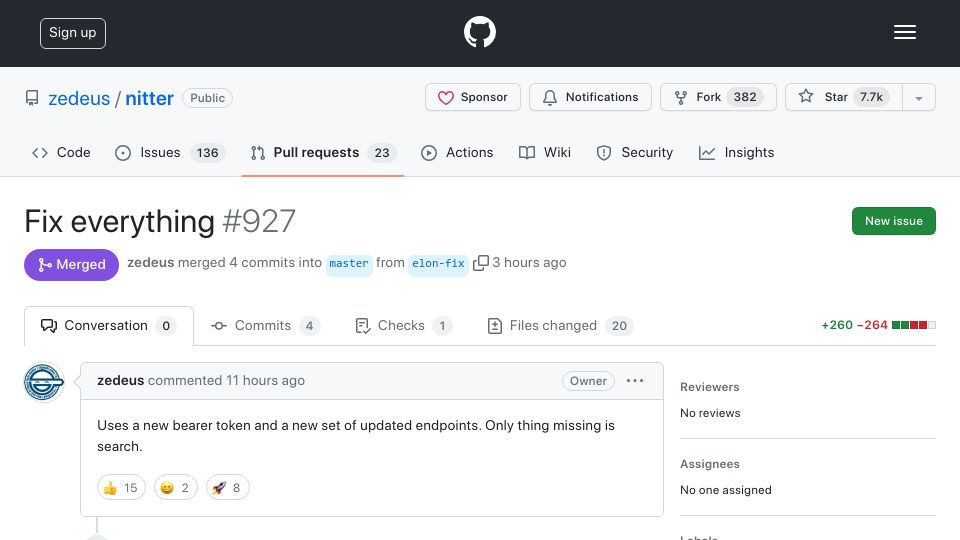Expand the star lists dropdown arrow
The height and width of the screenshot is (540, 960).
click(x=918, y=98)
